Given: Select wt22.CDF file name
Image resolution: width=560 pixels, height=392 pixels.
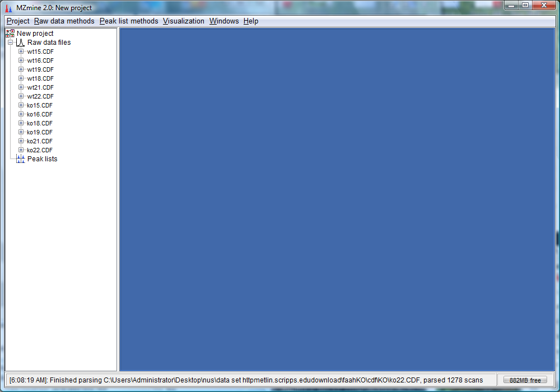Looking at the screenshot, I should click(40, 96).
